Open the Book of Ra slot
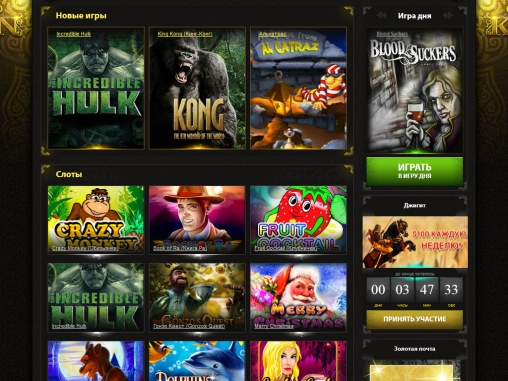Viewport: 508px width, 381px height. click(197, 220)
